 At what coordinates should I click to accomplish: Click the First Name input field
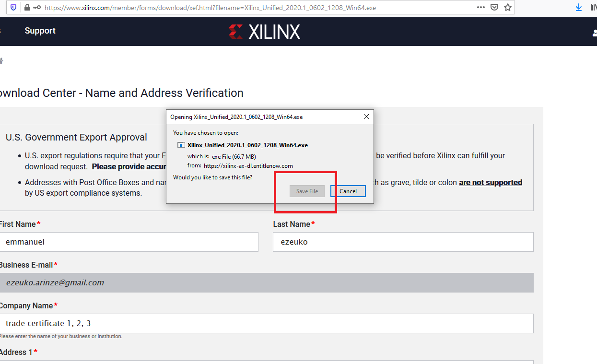point(129,242)
